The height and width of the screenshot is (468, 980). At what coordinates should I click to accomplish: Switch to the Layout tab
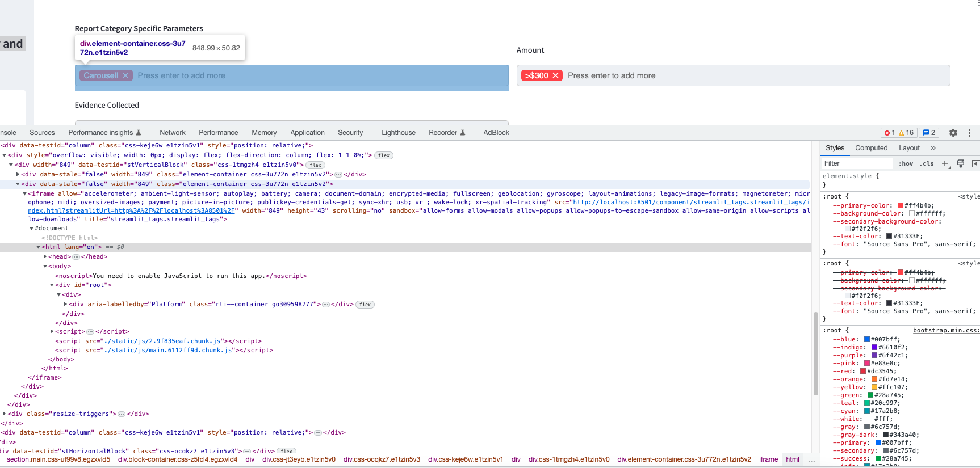[x=909, y=148]
